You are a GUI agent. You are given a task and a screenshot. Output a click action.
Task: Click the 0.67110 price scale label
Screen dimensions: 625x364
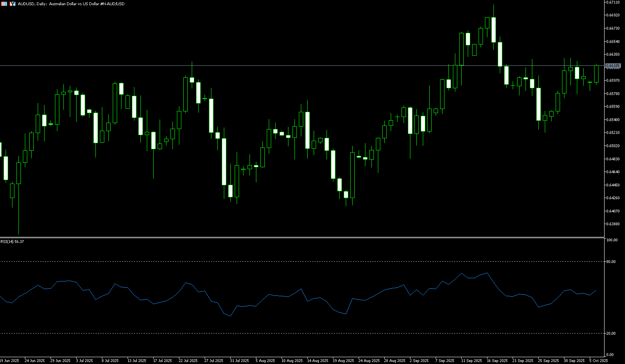(613, 2)
